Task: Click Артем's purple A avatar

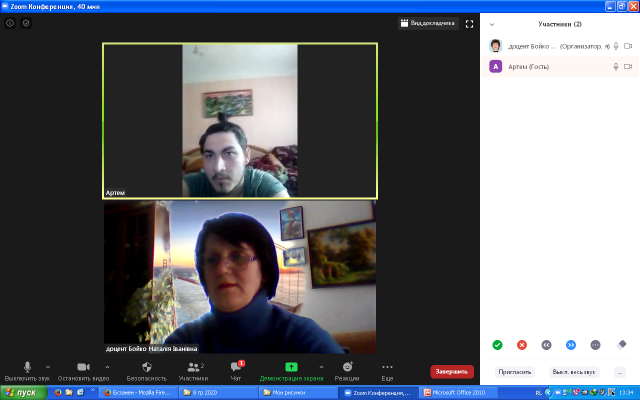Action: [496, 67]
